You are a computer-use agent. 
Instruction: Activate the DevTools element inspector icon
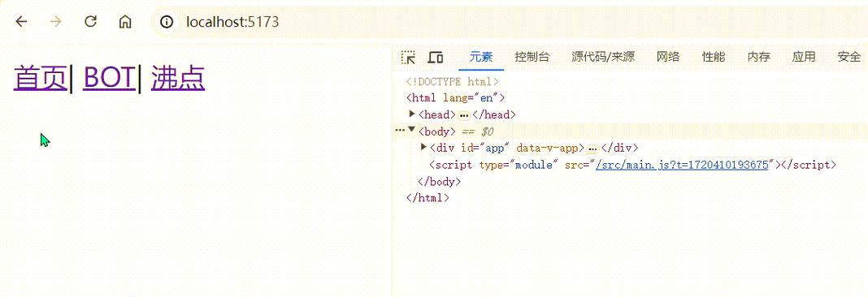pos(409,57)
